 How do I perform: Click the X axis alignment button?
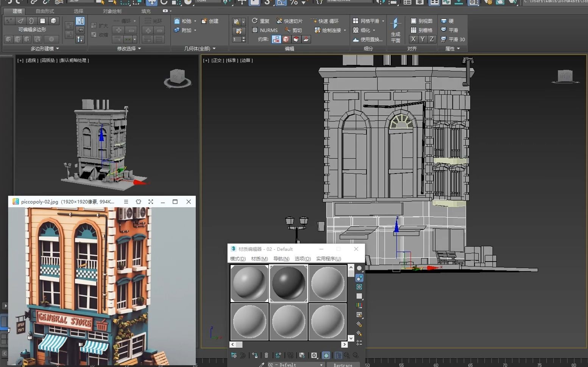413,39
